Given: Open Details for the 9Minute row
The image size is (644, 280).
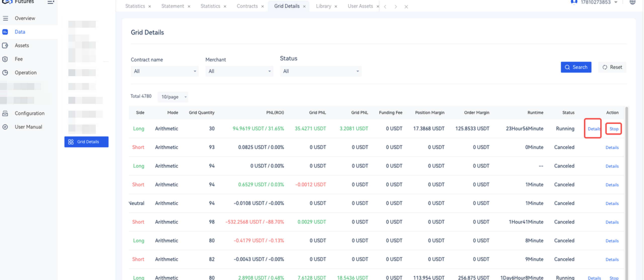Looking at the screenshot, I should point(612,259).
